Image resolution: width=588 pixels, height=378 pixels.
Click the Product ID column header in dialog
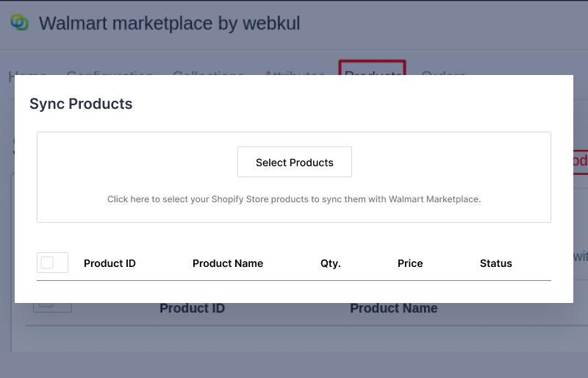[110, 263]
